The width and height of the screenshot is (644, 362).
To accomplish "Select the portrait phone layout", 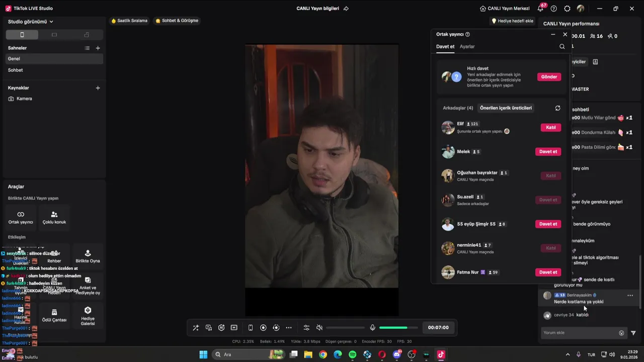I will (22, 35).
